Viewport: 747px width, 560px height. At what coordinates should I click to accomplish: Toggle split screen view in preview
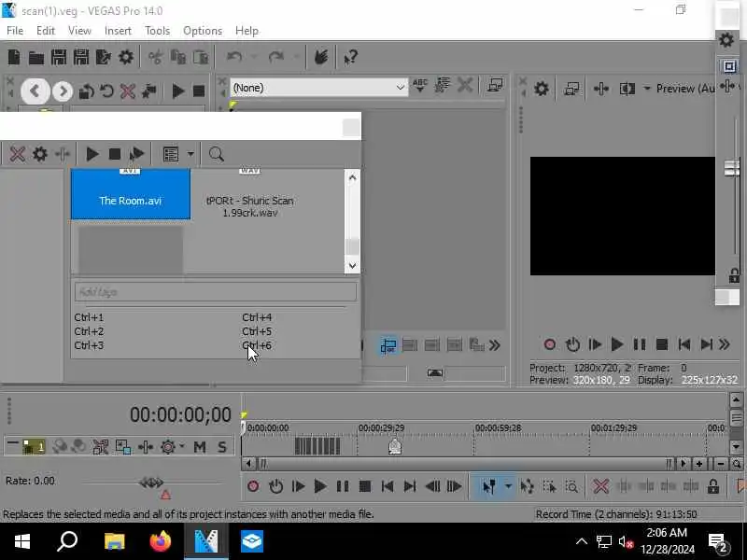tap(627, 89)
